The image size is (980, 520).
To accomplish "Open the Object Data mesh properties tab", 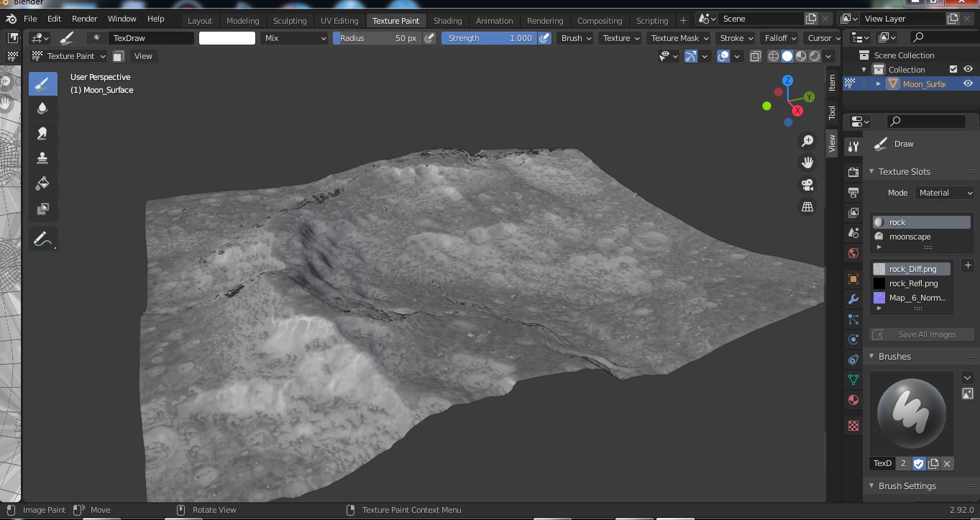I will click(853, 380).
